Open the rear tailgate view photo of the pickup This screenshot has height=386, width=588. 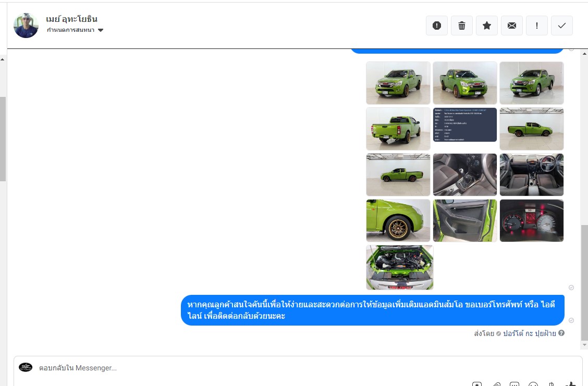pyautogui.click(x=398, y=129)
